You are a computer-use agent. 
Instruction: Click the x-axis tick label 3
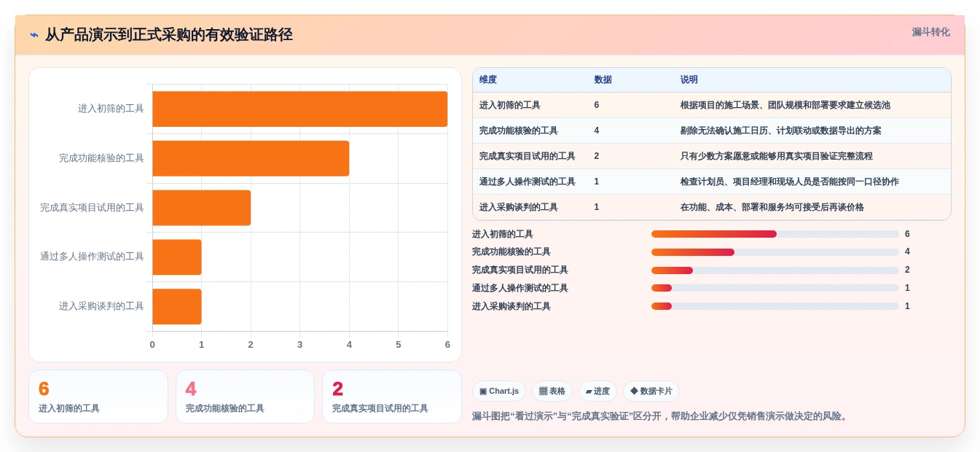click(x=299, y=344)
